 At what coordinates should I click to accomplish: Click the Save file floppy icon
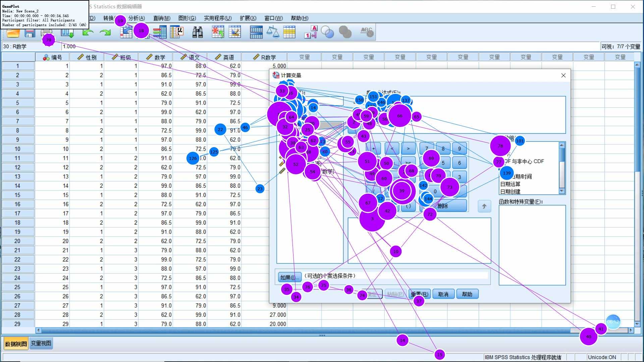click(30, 33)
